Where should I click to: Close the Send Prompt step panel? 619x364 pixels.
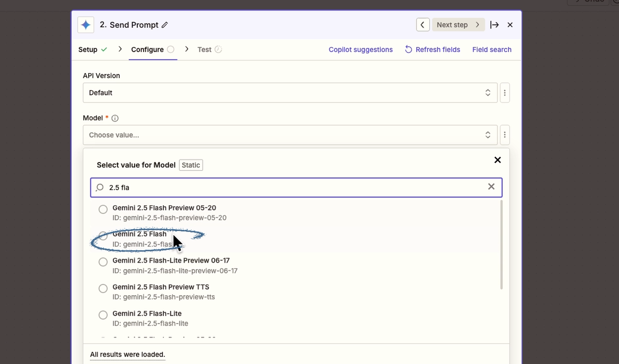click(510, 25)
